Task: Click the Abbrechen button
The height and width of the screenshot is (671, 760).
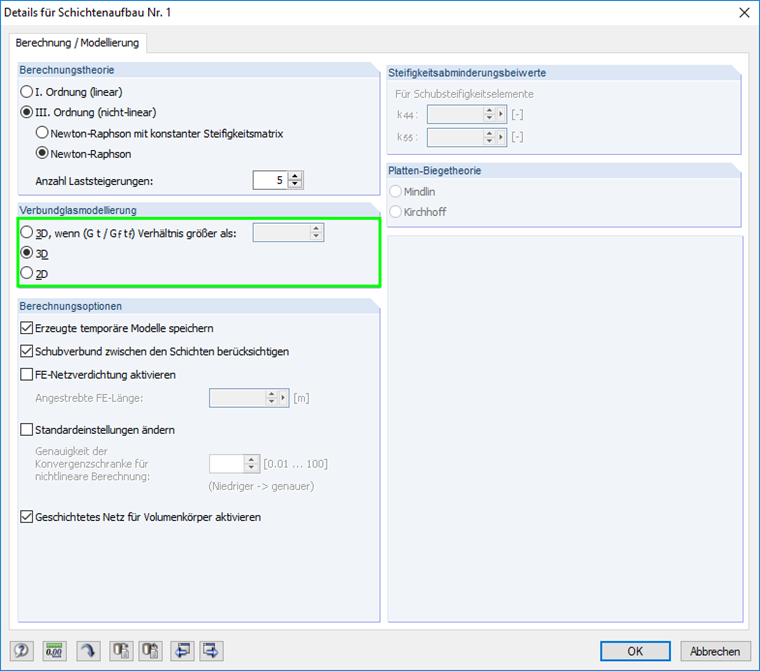Action: (x=715, y=651)
